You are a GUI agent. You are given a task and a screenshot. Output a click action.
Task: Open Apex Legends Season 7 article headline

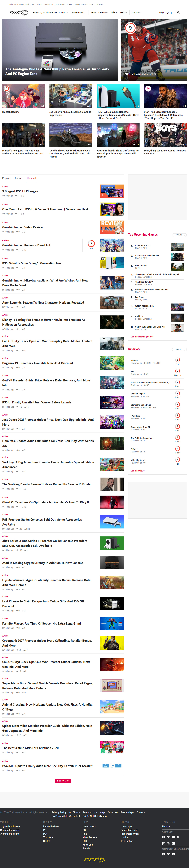tap(43, 303)
